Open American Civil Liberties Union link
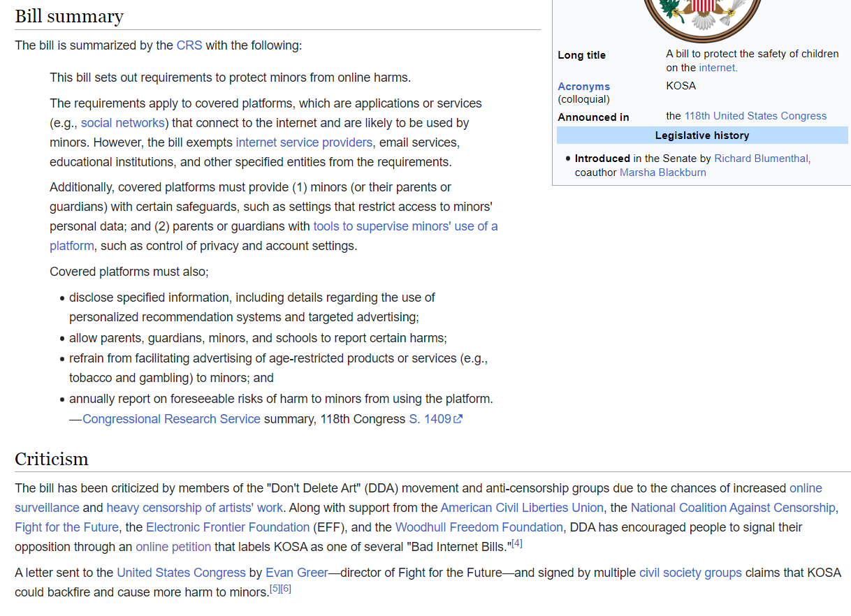 (x=522, y=508)
